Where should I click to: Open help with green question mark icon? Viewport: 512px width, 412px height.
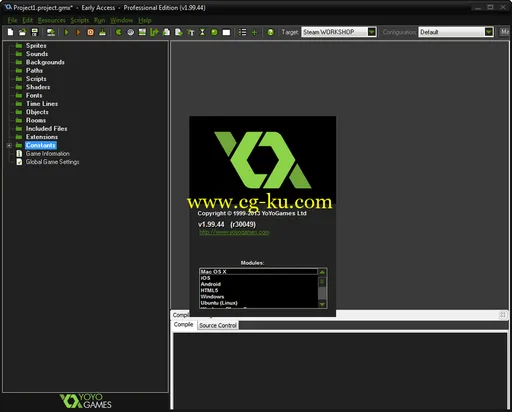pyautogui.click(x=270, y=32)
